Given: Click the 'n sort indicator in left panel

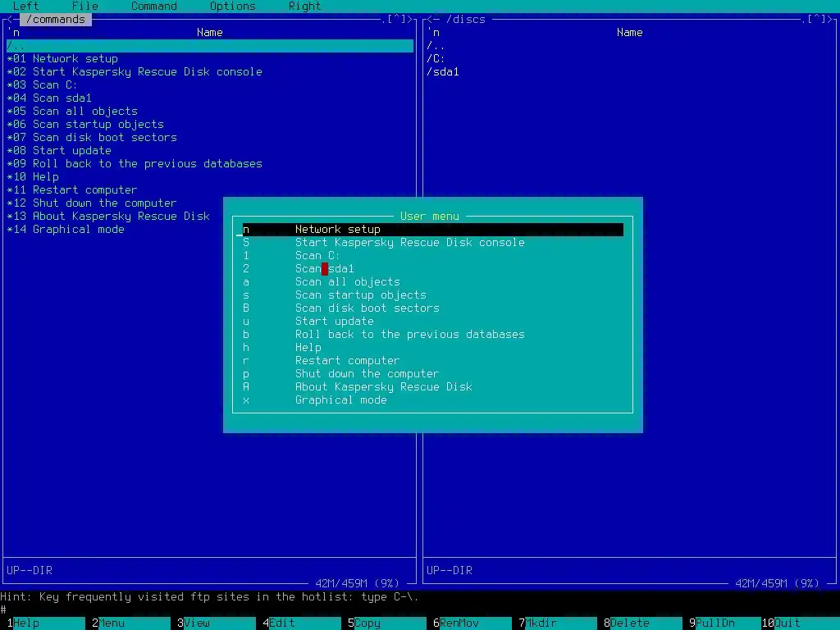Looking at the screenshot, I should pyautogui.click(x=13, y=33).
